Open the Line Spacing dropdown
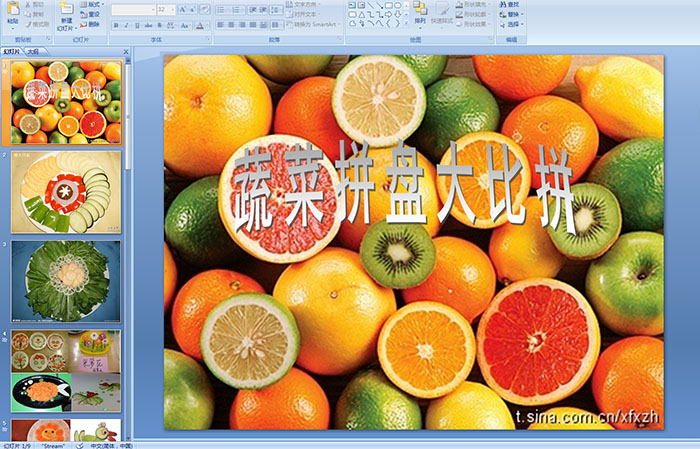700x449 pixels. pos(277,9)
